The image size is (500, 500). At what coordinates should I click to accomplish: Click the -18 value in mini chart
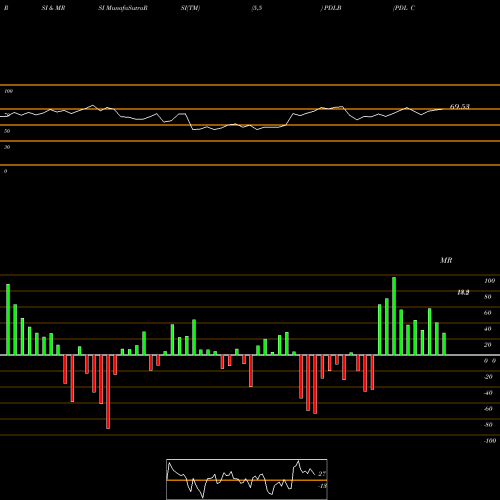tap(322, 486)
